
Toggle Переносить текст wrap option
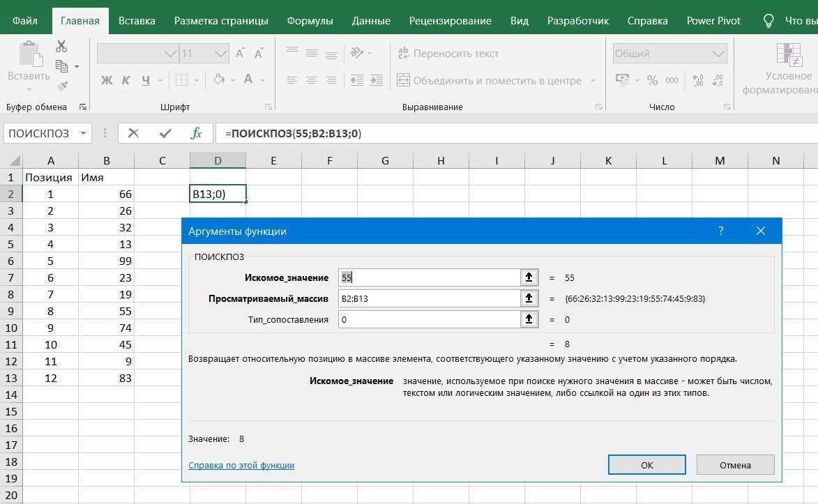pos(448,54)
